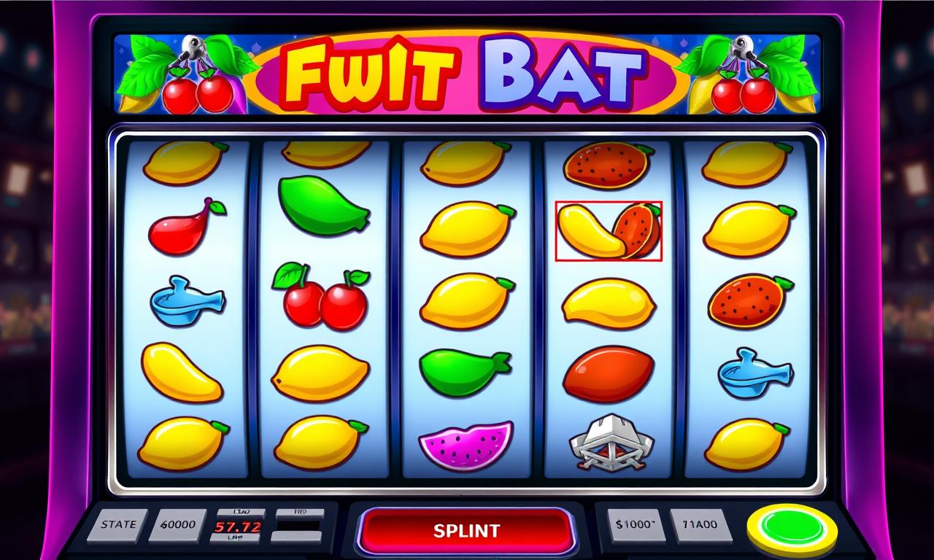Viewport: 934px width, 560px height.
Task: Choose the $1000 button
Action: (x=636, y=525)
